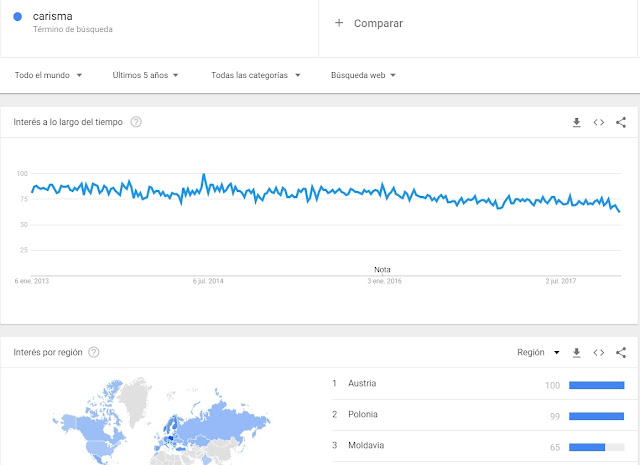The width and height of the screenshot is (640, 465).
Task: Download the interest by region data
Action: (x=576, y=352)
